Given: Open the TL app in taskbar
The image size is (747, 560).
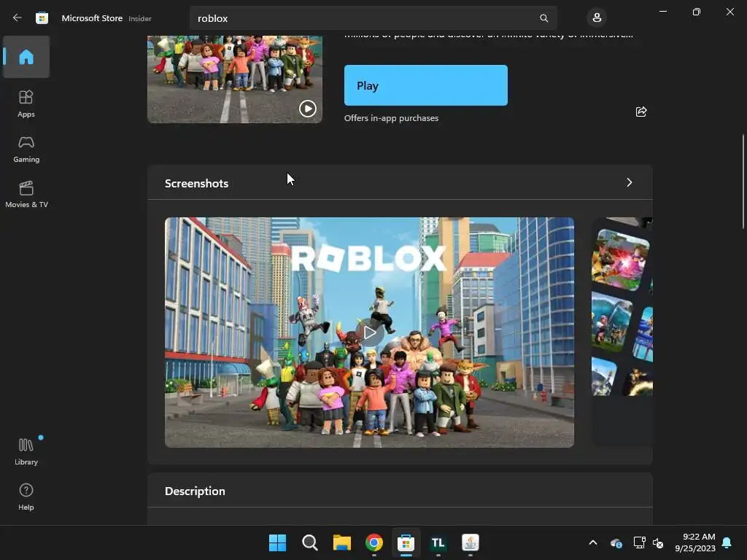Looking at the screenshot, I should 438,542.
